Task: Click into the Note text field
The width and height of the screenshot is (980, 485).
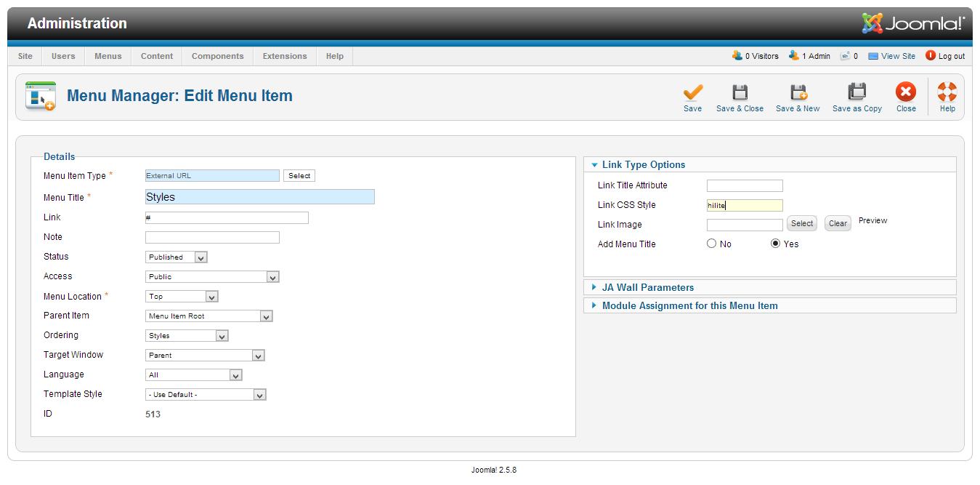Action: (212, 237)
